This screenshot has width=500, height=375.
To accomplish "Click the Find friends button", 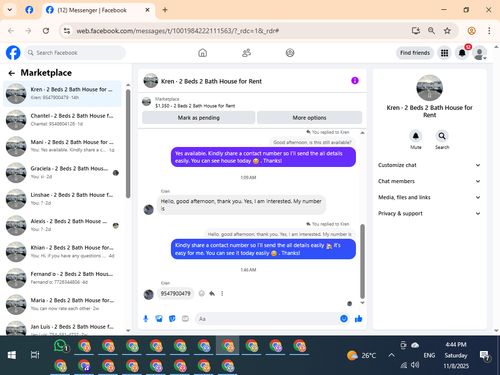I will tap(415, 53).
